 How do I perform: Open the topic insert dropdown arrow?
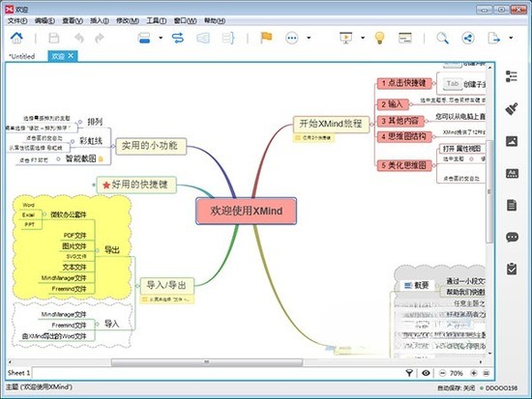161,38
